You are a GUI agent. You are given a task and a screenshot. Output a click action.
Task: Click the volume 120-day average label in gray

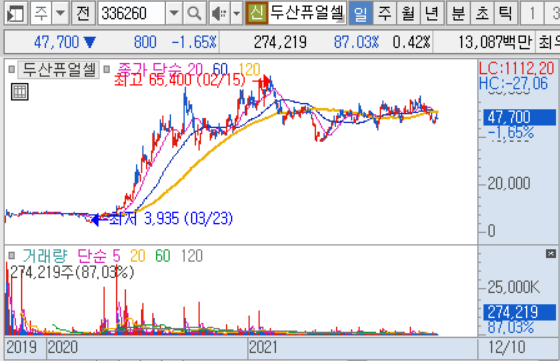[192, 256]
